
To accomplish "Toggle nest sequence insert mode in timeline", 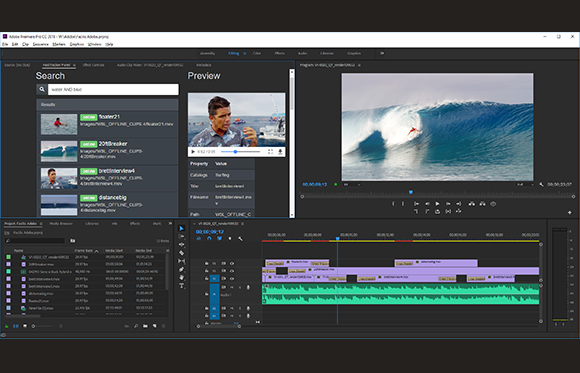I will (199, 239).
